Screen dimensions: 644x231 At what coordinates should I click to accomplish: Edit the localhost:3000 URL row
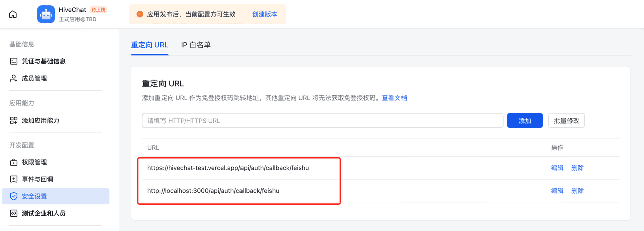tap(557, 191)
